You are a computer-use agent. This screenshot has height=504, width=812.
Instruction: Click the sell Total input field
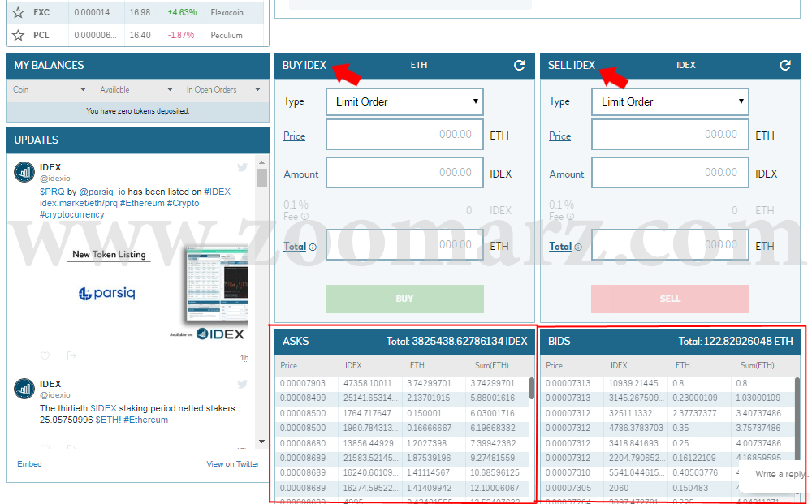click(x=670, y=245)
